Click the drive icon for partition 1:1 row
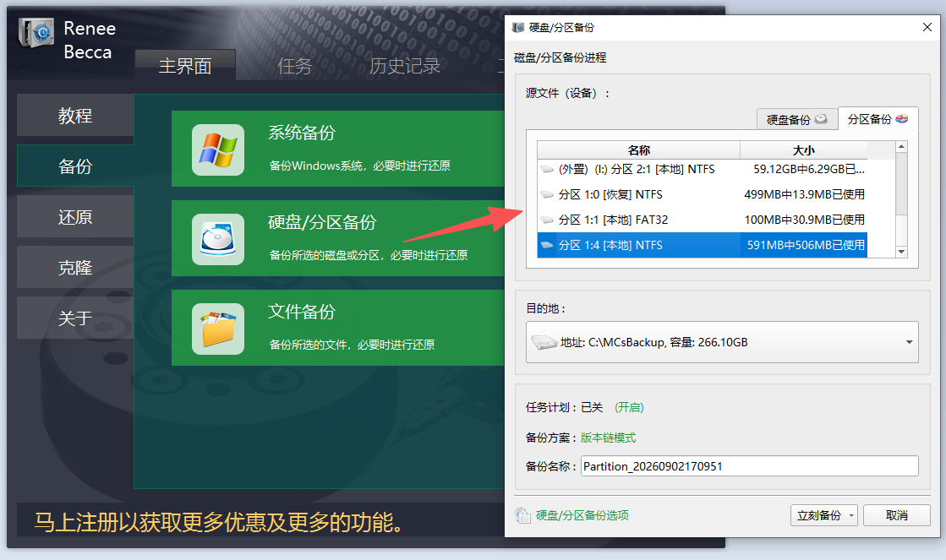Image resolution: width=946 pixels, height=560 pixels. coord(547,220)
